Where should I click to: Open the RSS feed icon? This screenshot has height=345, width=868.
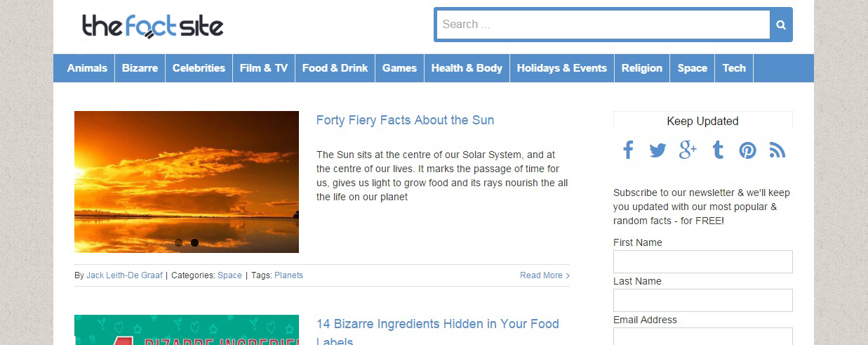[x=777, y=150]
